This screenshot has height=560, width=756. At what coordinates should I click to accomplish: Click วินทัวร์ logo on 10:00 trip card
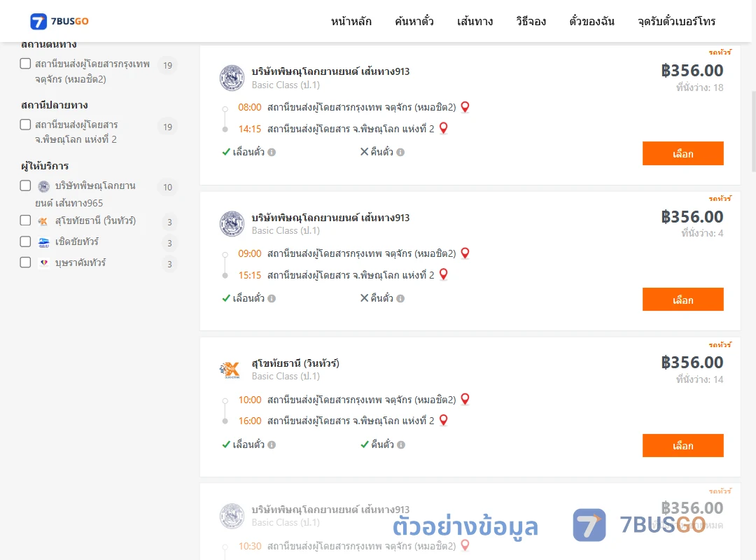(230, 370)
